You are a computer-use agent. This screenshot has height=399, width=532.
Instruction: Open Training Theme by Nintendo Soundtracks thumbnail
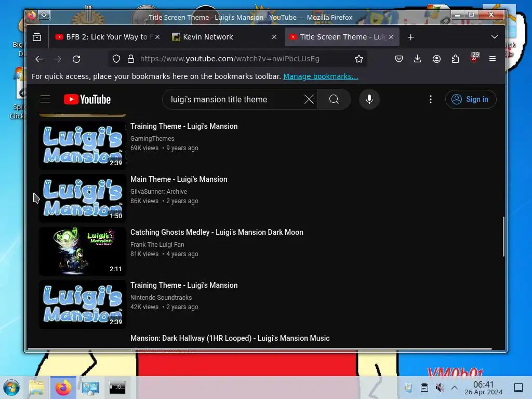click(x=83, y=304)
